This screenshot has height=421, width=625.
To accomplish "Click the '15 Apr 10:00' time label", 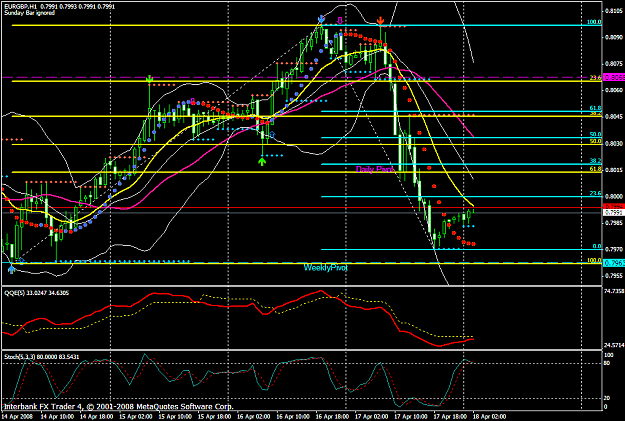I will point(175,417).
